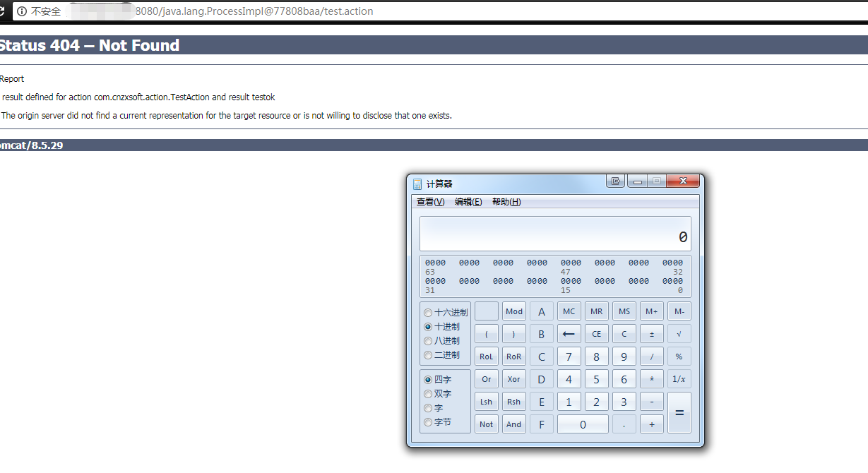Click the M+ memory add button
868x473 pixels.
coord(652,311)
